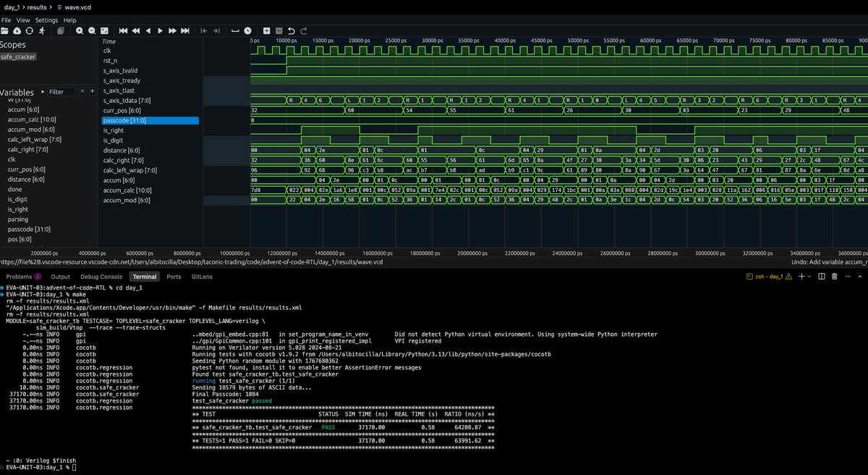Open the View menu
The height and width of the screenshot is (475, 868).
click(x=23, y=20)
